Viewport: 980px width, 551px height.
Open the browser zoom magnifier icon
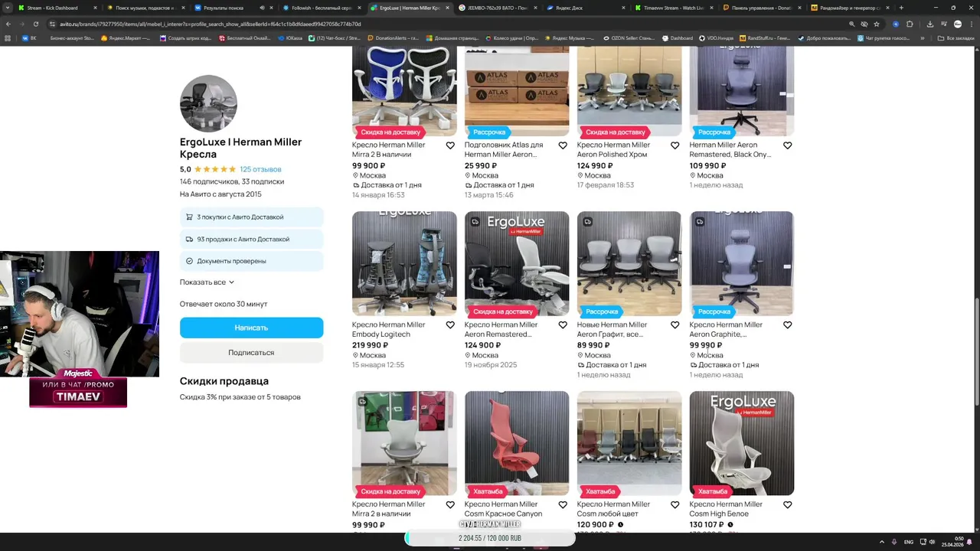click(x=852, y=24)
